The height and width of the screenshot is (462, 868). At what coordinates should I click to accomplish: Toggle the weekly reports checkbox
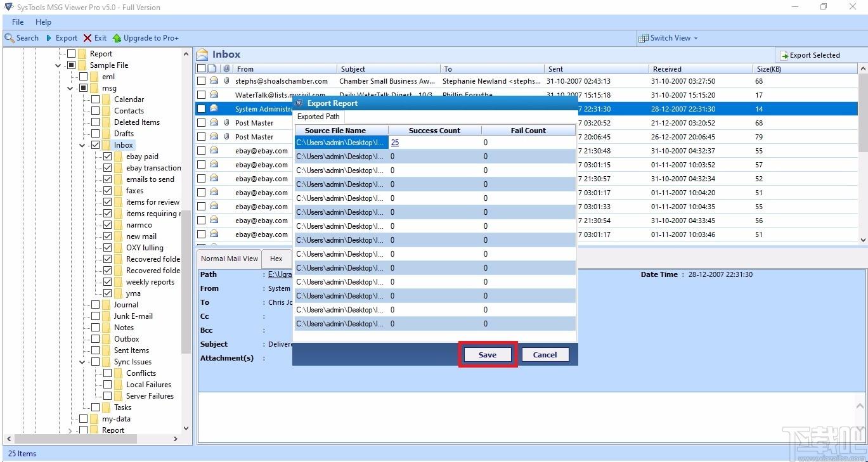click(108, 282)
